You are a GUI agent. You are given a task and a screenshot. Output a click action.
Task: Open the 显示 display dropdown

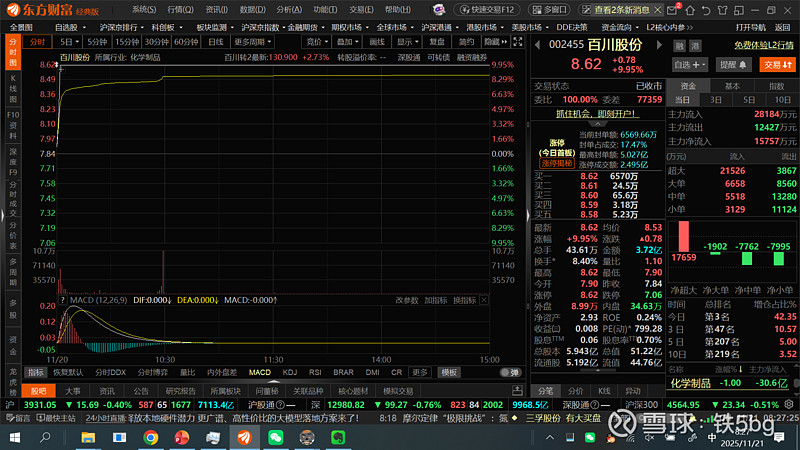[x=407, y=42]
